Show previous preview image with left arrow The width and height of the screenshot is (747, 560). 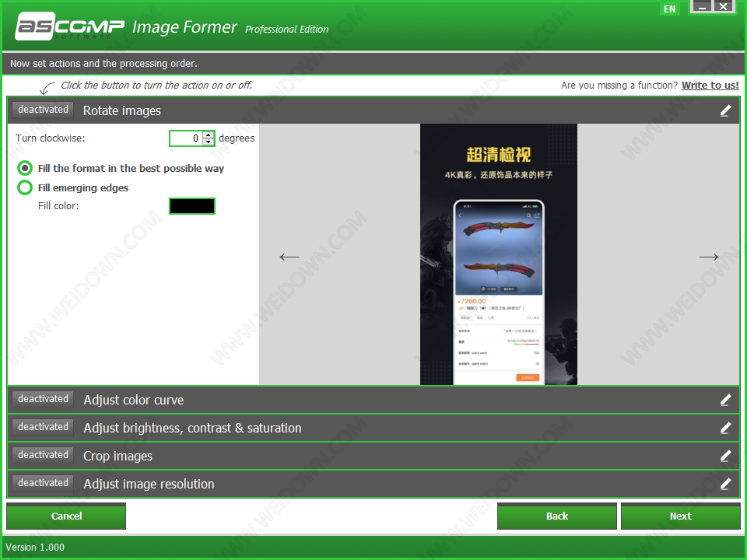[289, 257]
